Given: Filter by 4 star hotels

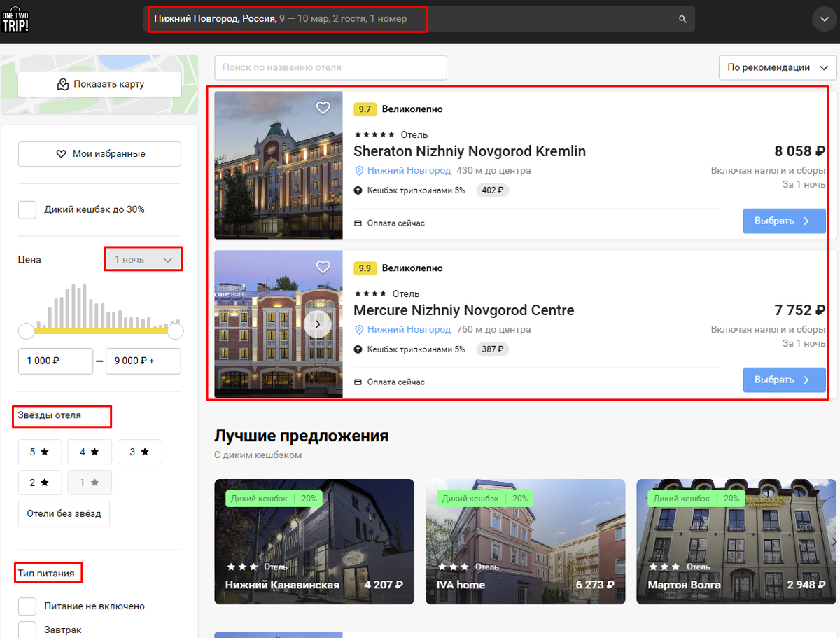Looking at the screenshot, I should (x=90, y=452).
